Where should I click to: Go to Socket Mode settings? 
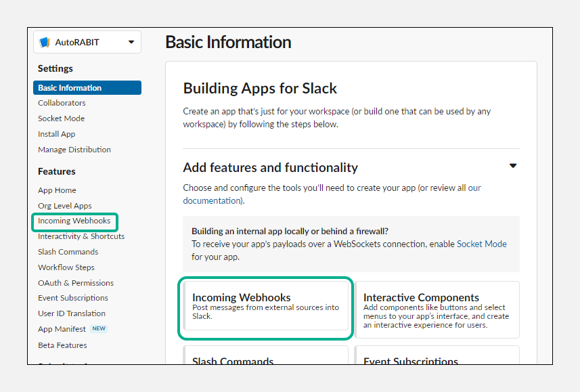[x=61, y=118]
